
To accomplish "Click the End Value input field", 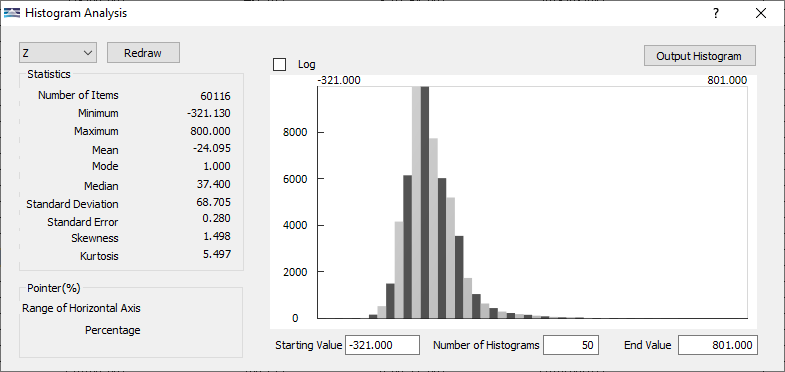I will (717, 345).
